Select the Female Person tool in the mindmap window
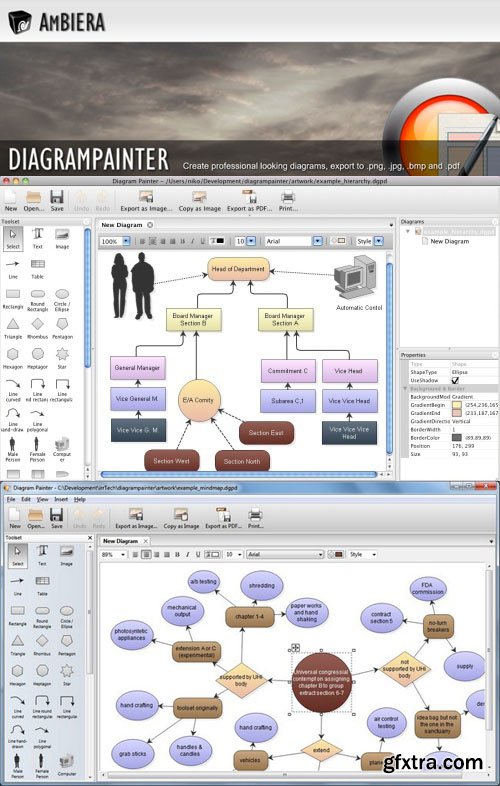500x786 pixels. click(x=42, y=765)
